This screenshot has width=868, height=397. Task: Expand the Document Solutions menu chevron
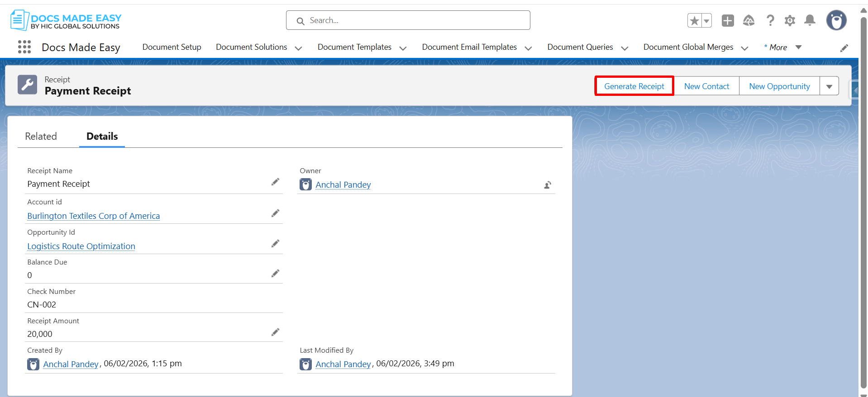298,48
